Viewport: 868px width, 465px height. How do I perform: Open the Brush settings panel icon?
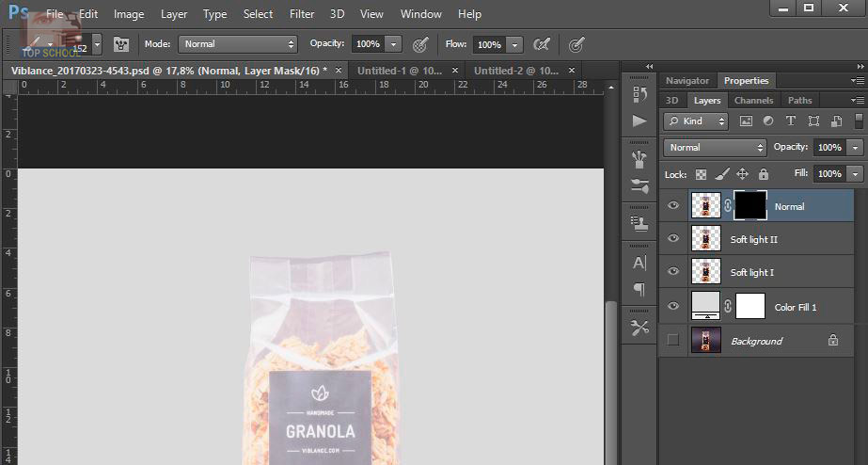[639, 185]
